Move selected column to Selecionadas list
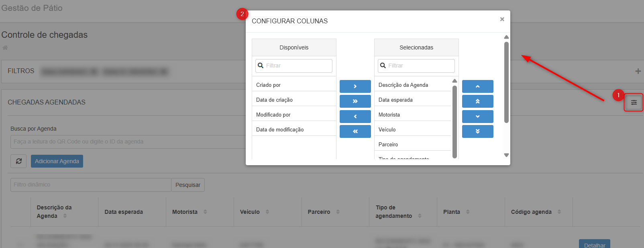 [355, 86]
